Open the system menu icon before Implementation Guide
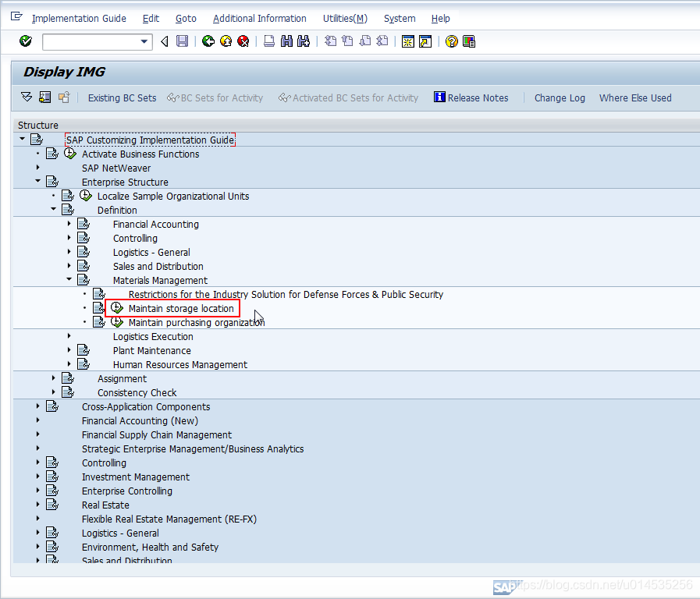 16,16
